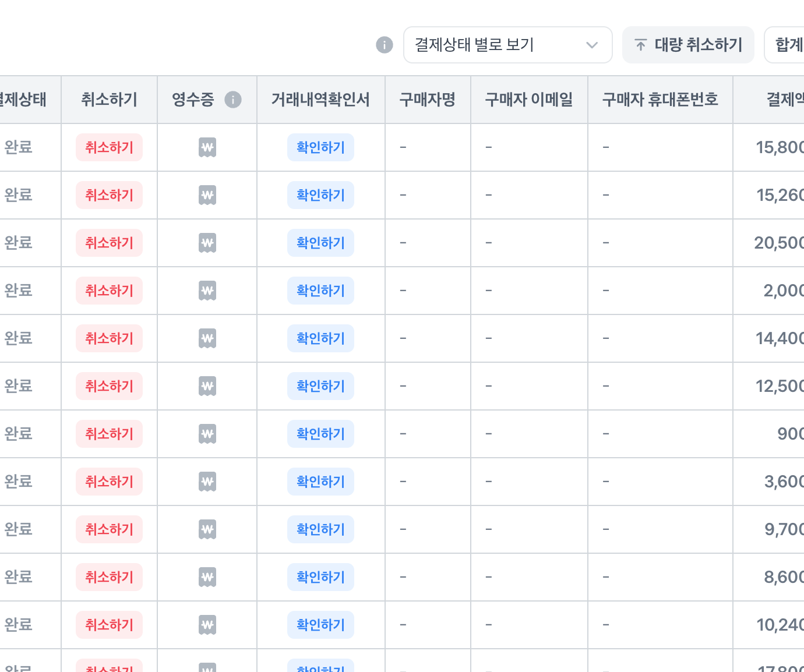Open the receipt icon for the 15,260 row
804x672 pixels.
207,195
